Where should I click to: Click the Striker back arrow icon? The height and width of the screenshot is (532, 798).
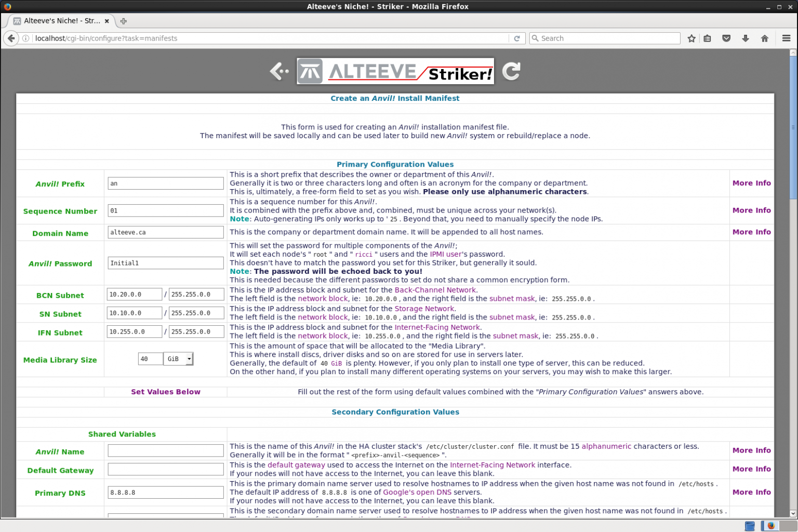coord(279,71)
